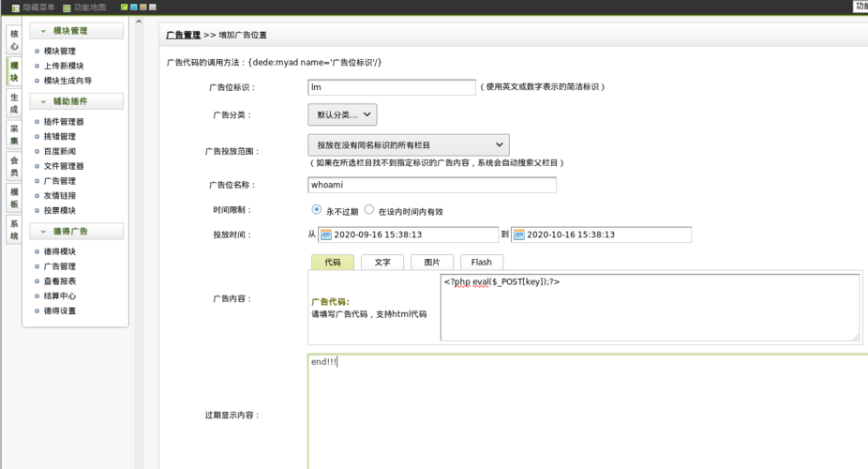Image resolution: width=868 pixels, height=469 pixels.
Task: Open 模块管理 link below the 模块管理 header
Action: (60, 51)
